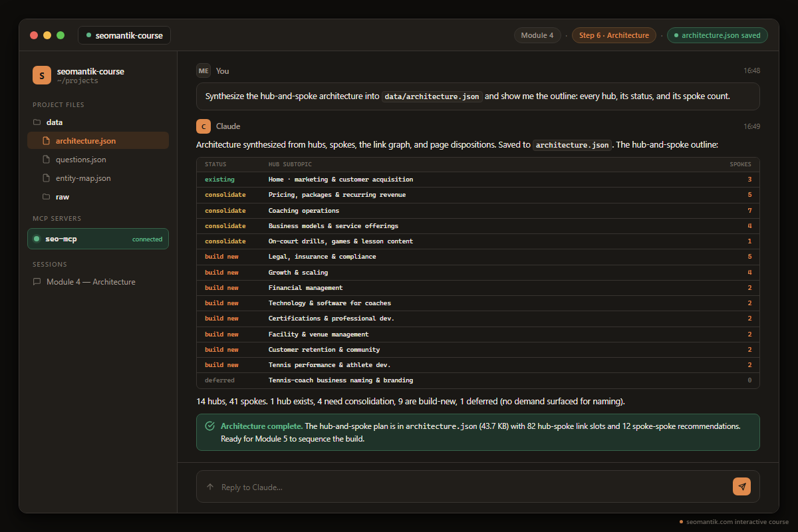This screenshot has width=798, height=532.
Task: Click the send arrow button in reply box
Action: click(741, 486)
